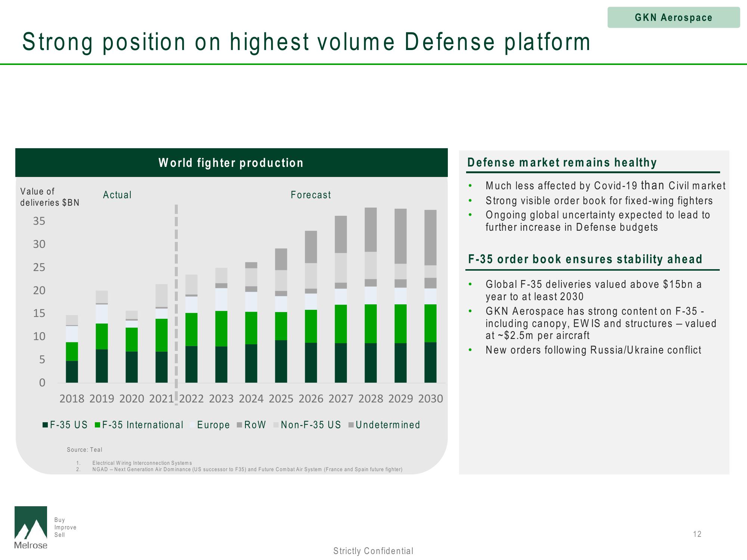Image resolution: width=747 pixels, height=560 pixels.
Task: Click the 2018 bar in the chart
Action: pyautogui.click(x=72, y=349)
